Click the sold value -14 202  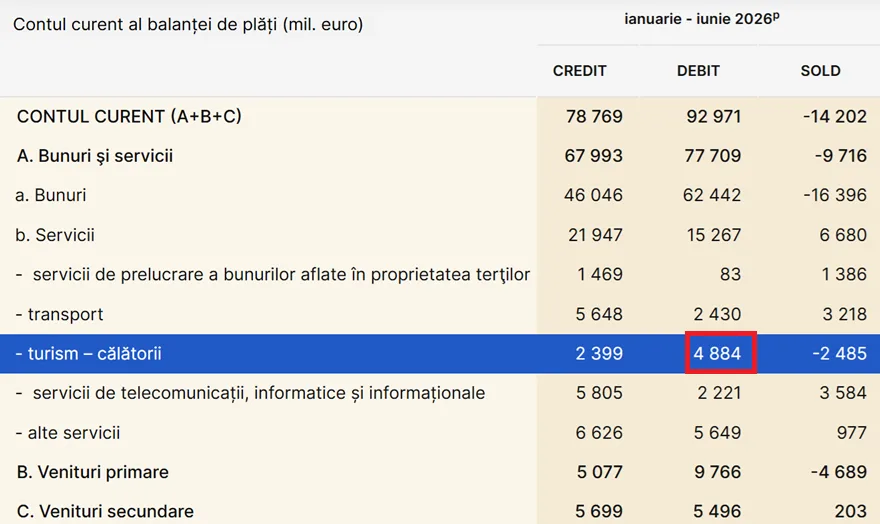pyautogui.click(x=835, y=116)
